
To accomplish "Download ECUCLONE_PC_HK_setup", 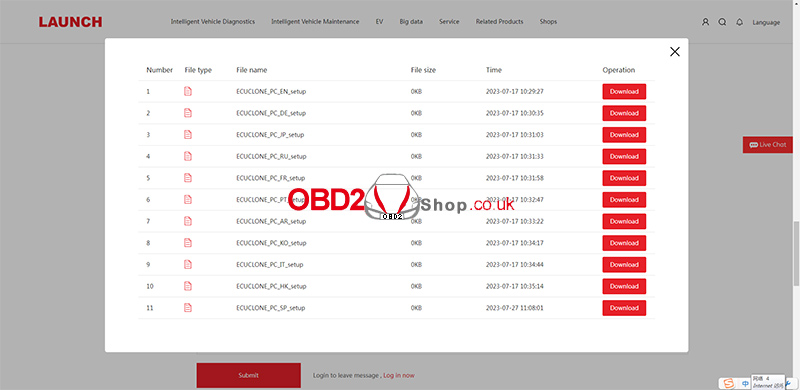I will pyautogui.click(x=624, y=286).
